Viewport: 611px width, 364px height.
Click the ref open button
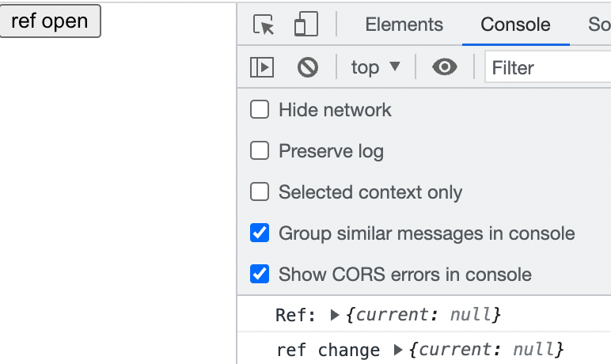[x=50, y=21]
